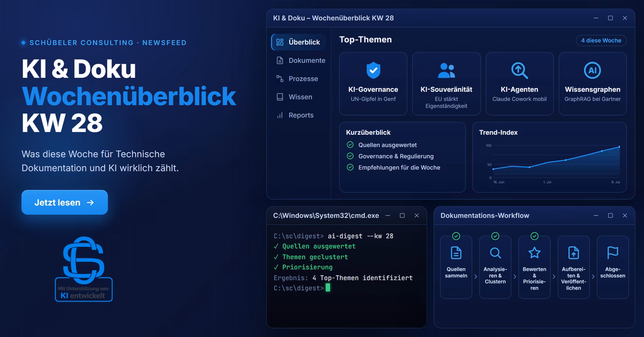Toggle the 'Empfehlungen für die Woche' check
The image size is (644, 337).
tap(350, 167)
